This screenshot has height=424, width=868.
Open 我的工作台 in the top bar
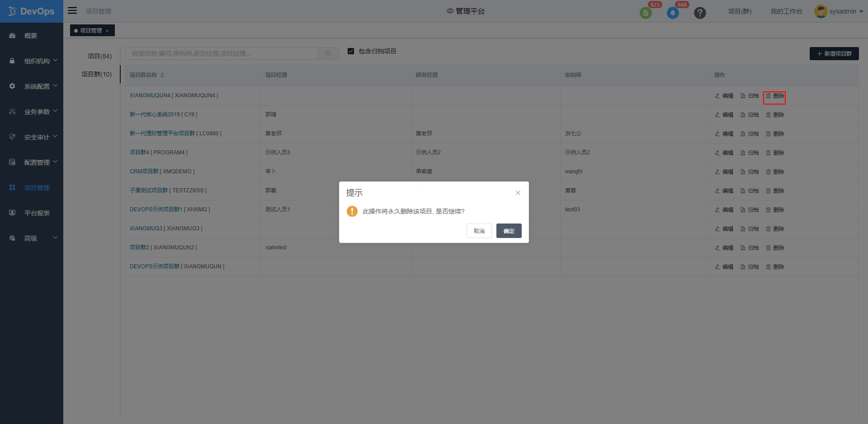pyautogui.click(x=786, y=11)
